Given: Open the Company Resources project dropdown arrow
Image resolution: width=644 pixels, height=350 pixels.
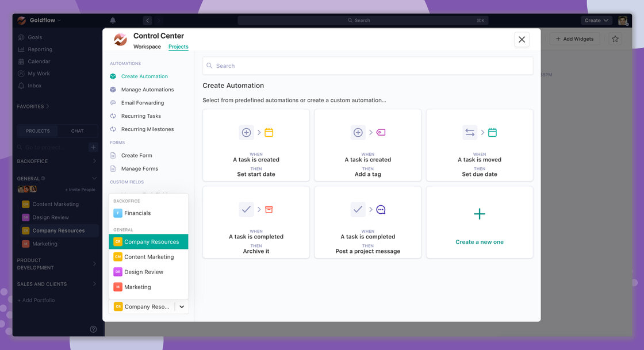Looking at the screenshot, I should coord(182,307).
